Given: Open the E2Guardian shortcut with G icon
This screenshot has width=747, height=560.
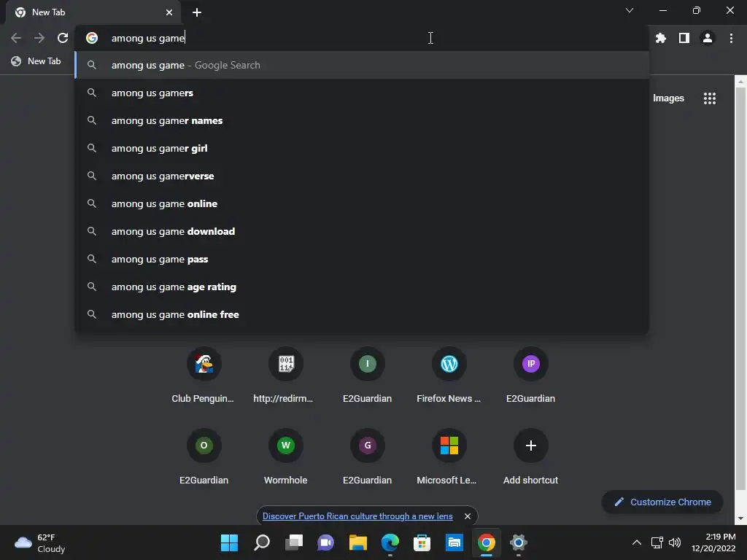Looking at the screenshot, I should [x=368, y=457].
